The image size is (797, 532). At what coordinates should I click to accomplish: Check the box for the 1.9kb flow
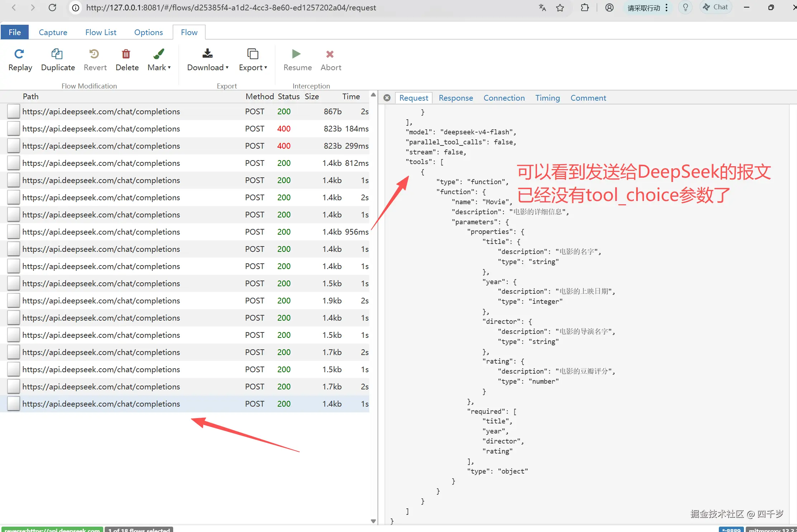[x=14, y=301]
